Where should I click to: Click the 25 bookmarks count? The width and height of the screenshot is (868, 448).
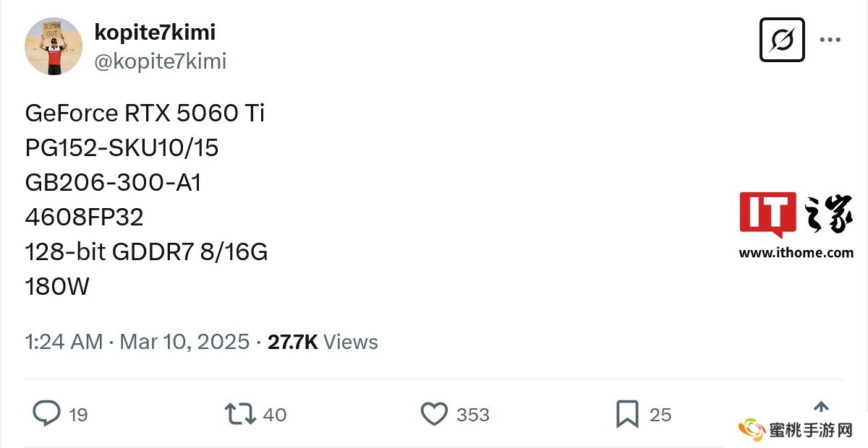pyautogui.click(x=660, y=415)
